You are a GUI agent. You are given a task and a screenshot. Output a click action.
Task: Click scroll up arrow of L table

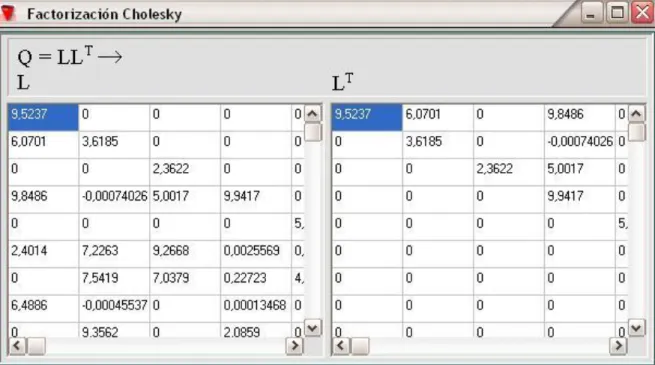[x=313, y=114]
